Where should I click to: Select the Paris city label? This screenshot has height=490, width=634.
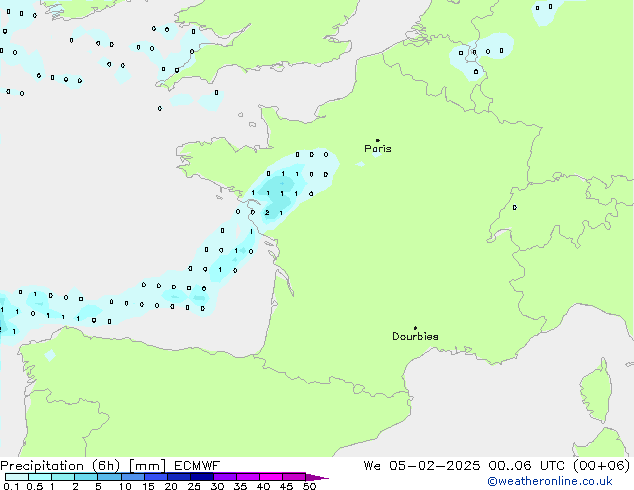click(378, 149)
